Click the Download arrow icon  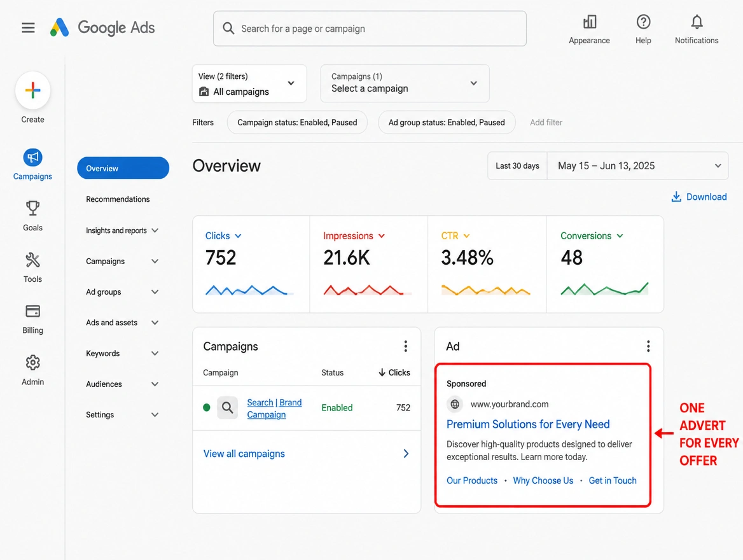[x=676, y=197]
